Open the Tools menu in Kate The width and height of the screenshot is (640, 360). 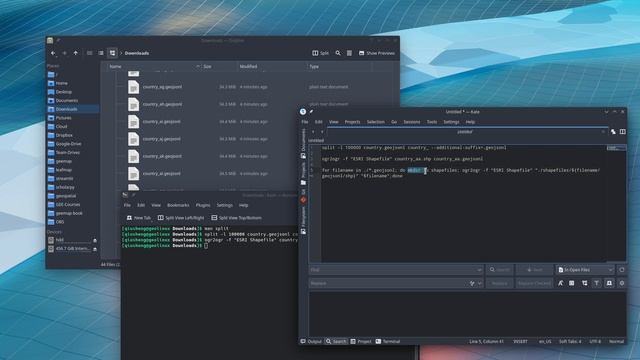pyautogui.click(x=432, y=122)
